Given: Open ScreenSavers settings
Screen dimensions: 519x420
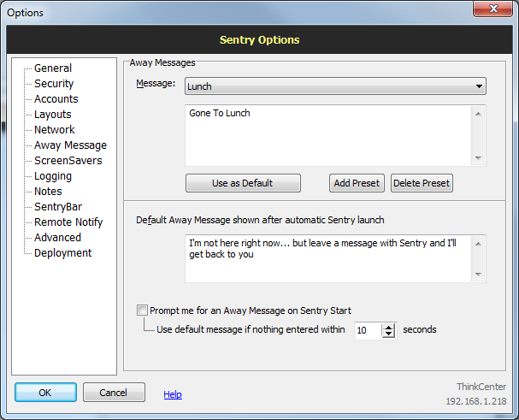Looking at the screenshot, I should coord(68,161).
